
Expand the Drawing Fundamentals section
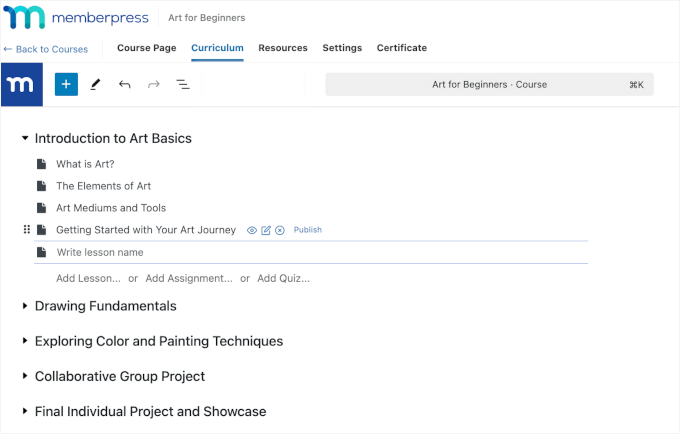25,306
